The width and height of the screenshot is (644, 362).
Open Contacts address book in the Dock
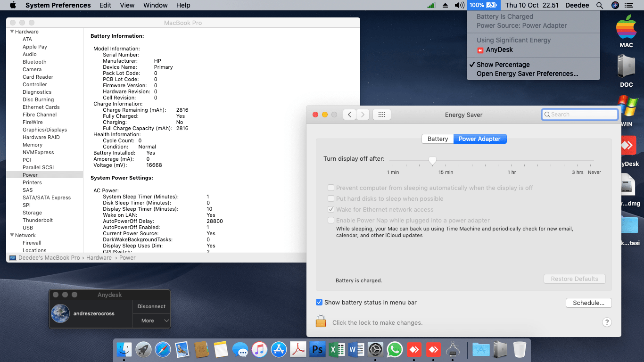pyautogui.click(x=201, y=349)
